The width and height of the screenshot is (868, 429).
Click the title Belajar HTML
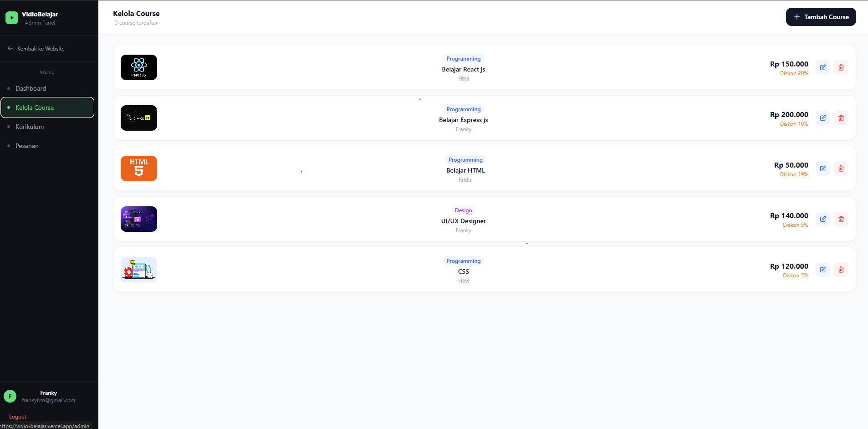coord(465,170)
